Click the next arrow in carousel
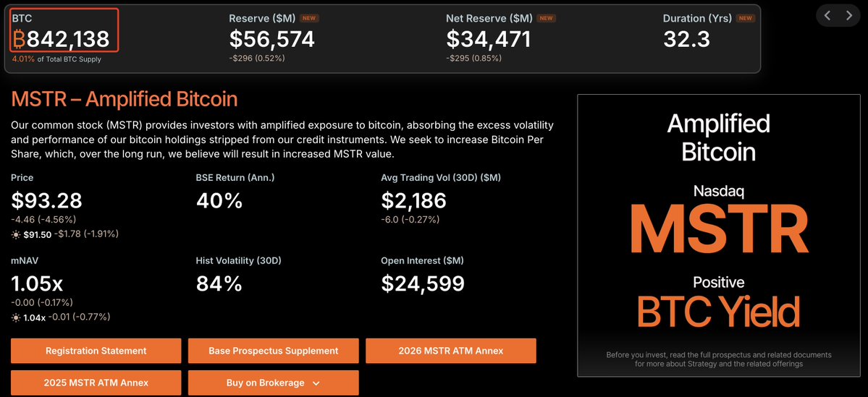Viewport: 868px width, 397px height. coord(849,15)
